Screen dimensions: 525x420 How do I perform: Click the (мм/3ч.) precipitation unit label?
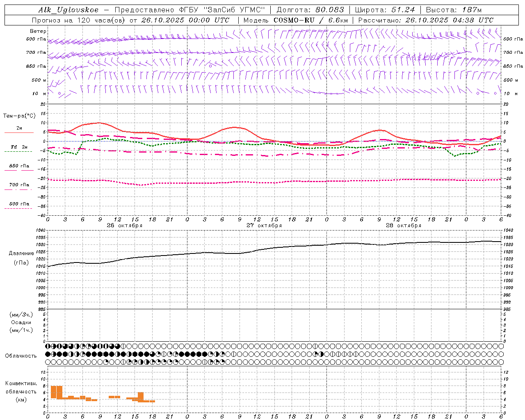21,315
